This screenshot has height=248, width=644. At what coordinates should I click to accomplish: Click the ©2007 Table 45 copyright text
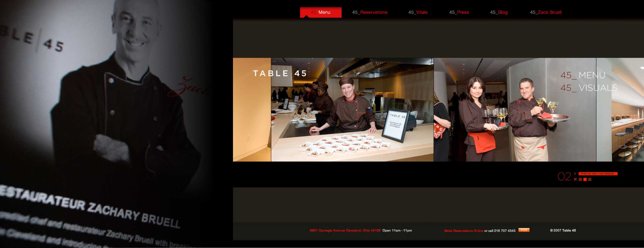pyautogui.click(x=563, y=230)
